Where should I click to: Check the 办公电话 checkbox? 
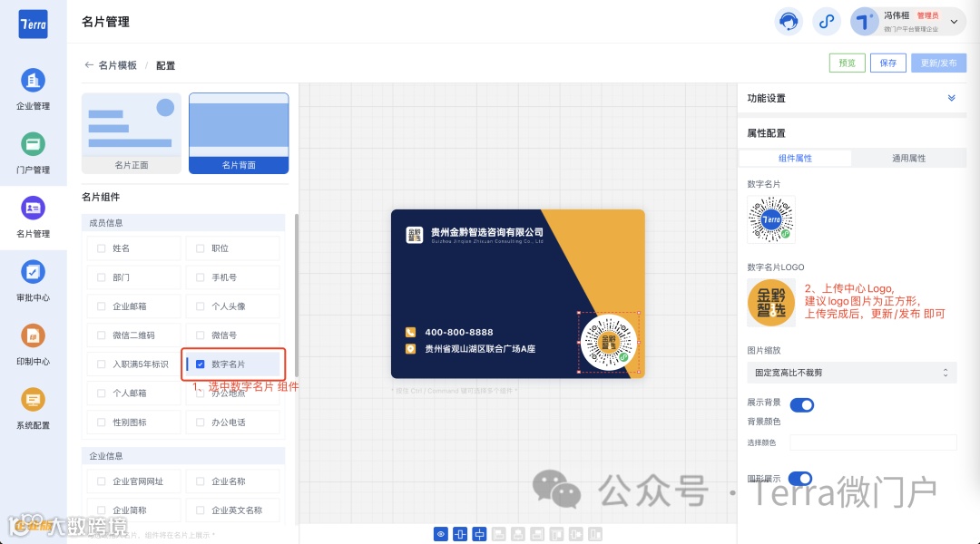pyautogui.click(x=200, y=423)
